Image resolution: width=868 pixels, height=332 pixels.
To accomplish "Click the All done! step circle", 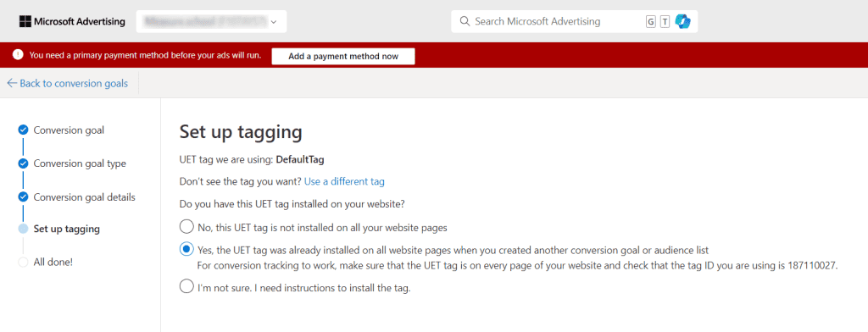I will click(23, 262).
